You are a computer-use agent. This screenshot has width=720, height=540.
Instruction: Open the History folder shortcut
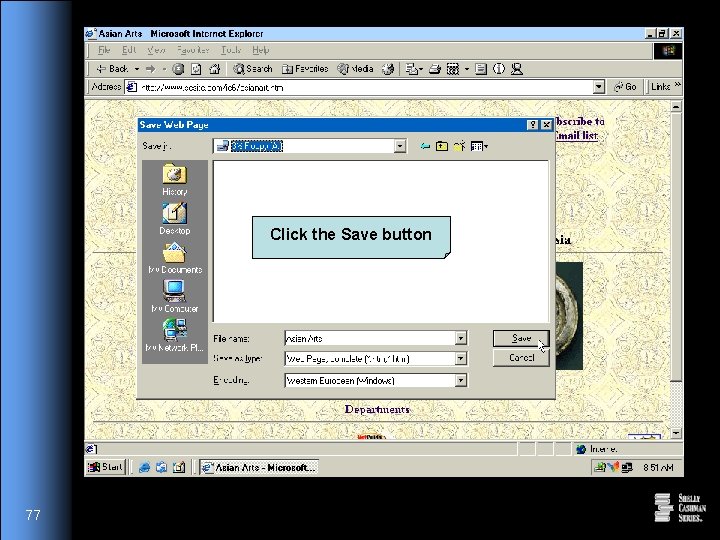point(174,180)
